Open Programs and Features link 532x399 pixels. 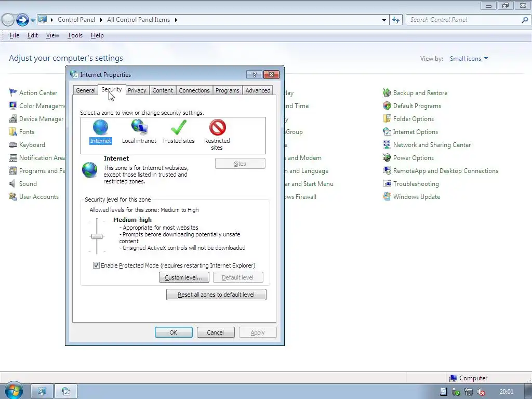coord(43,171)
